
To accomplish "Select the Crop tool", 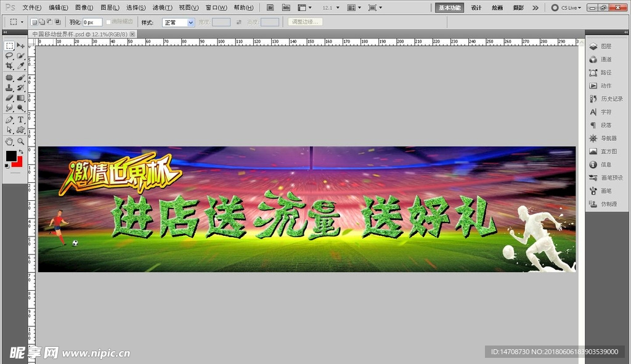I will coord(9,65).
